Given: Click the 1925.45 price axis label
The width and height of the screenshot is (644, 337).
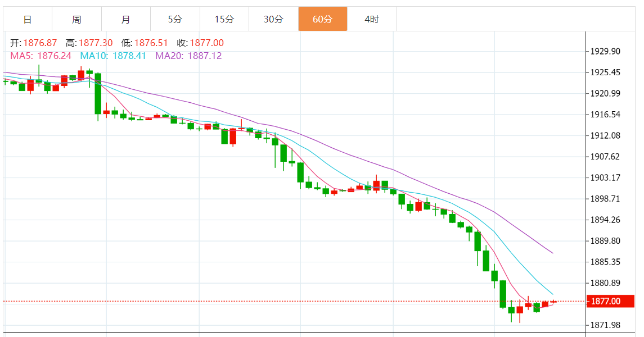Looking at the screenshot, I should point(605,72).
